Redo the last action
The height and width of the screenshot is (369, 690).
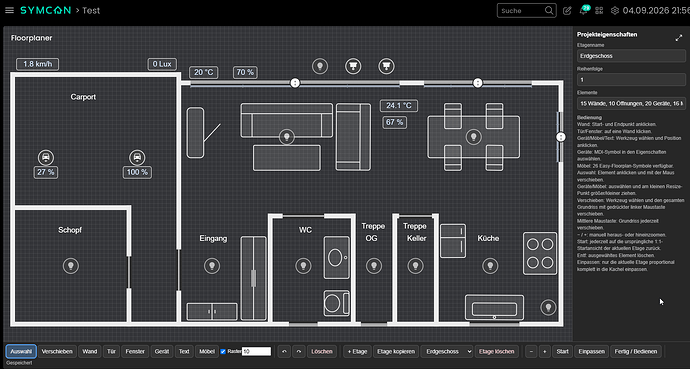tap(299, 351)
